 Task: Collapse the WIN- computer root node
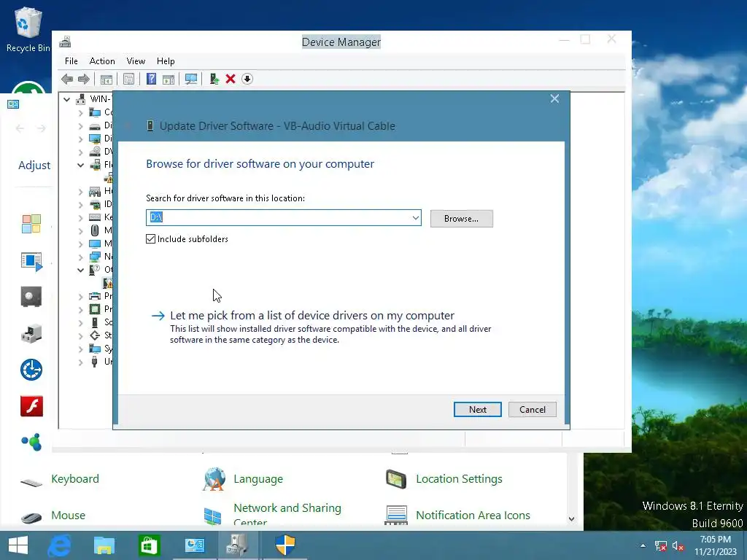tap(66, 99)
